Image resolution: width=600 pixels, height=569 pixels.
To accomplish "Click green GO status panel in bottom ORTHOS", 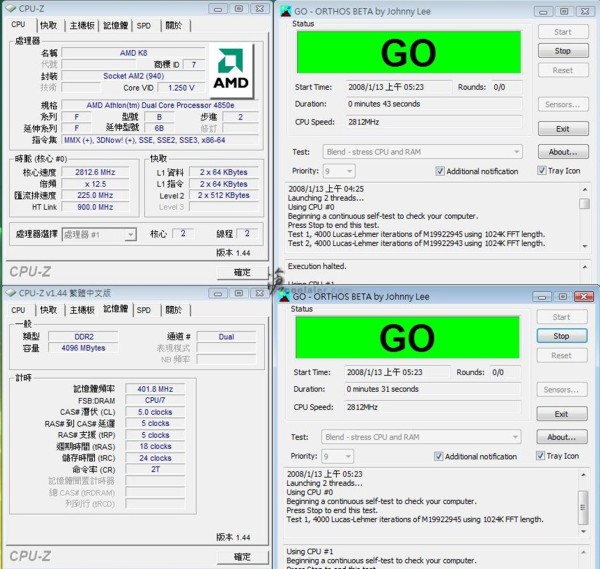I will click(x=407, y=337).
